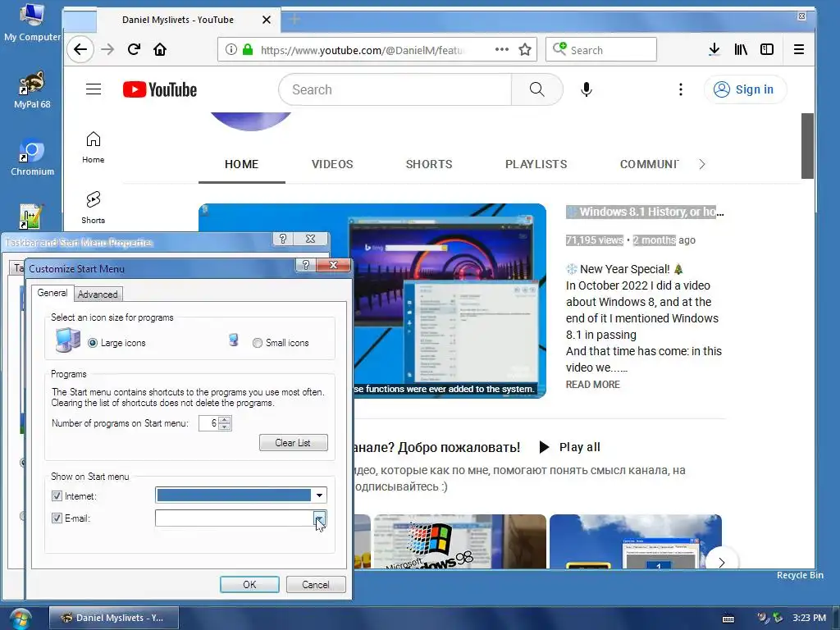This screenshot has height=630, width=840.
Task: Open the VIDEOS channel tab
Action: pos(332,164)
